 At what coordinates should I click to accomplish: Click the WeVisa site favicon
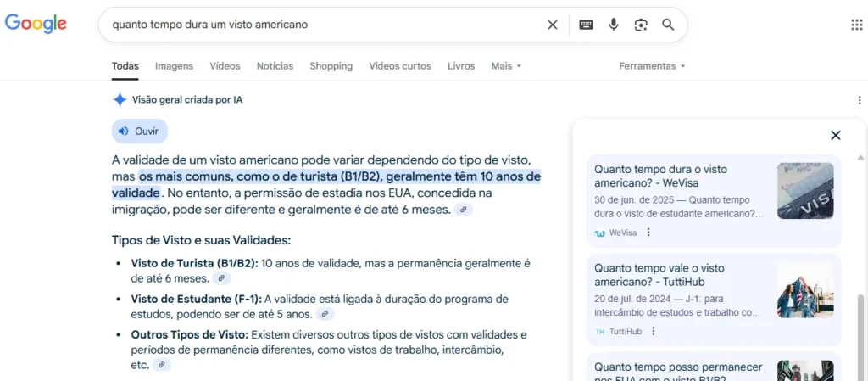tap(599, 233)
